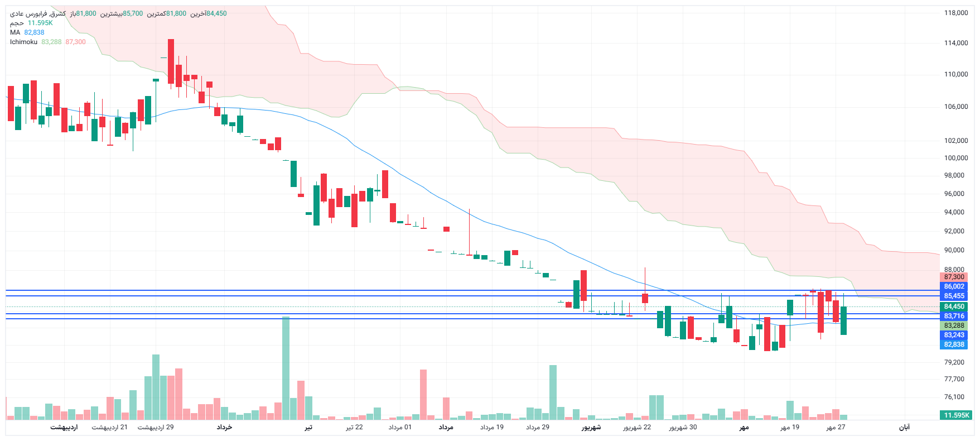The height and width of the screenshot is (441, 980).
Task: Select the 83,243 horizontal line price tag
Action: [954, 335]
